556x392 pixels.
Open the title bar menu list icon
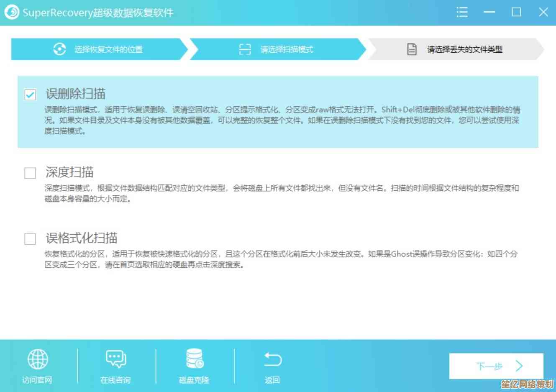click(462, 12)
